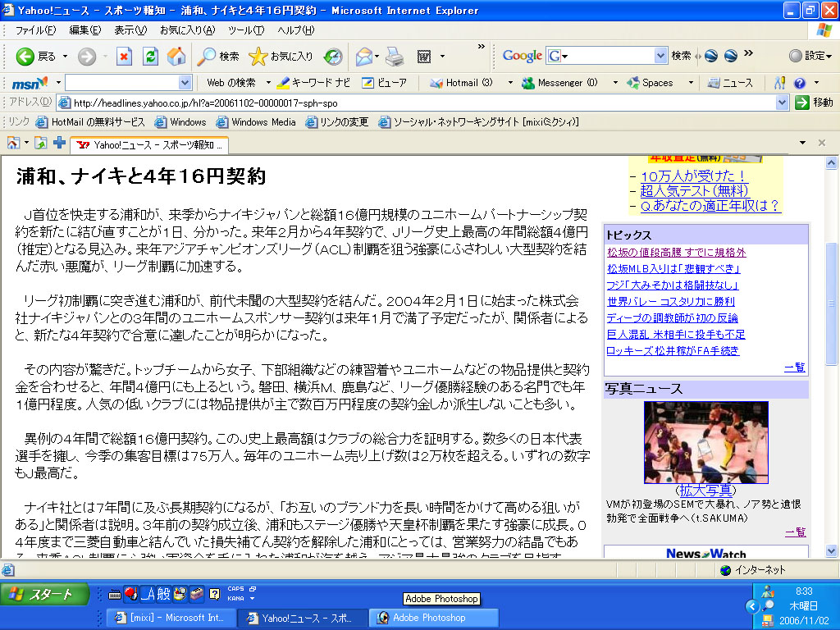Open the Search (検索) magnifier in IE toolbar
Screen dimensions: 840x630
point(217,57)
